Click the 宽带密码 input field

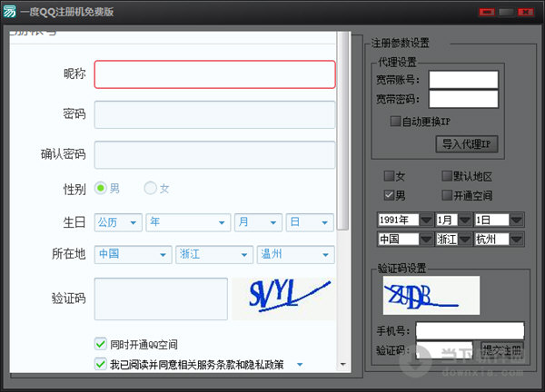click(x=463, y=99)
